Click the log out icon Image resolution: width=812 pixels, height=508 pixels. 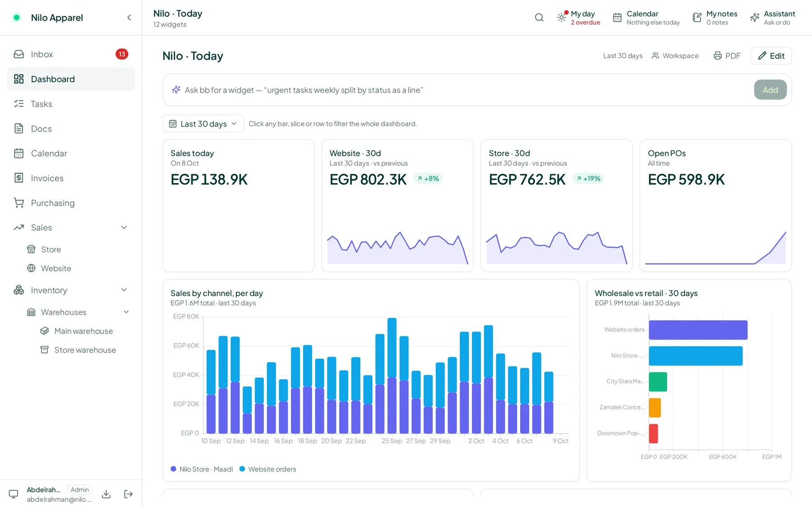pos(129,494)
